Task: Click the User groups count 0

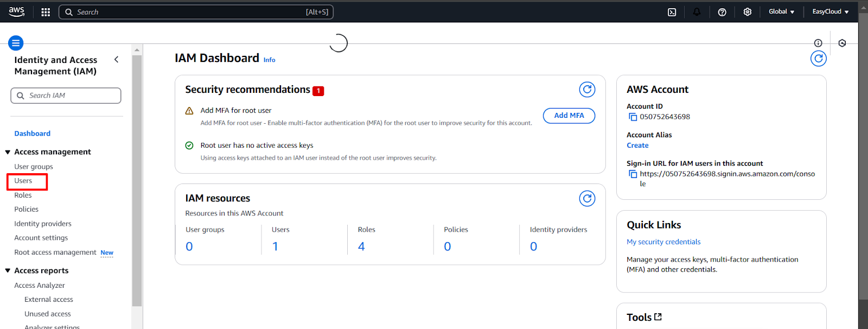Action: click(x=189, y=246)
